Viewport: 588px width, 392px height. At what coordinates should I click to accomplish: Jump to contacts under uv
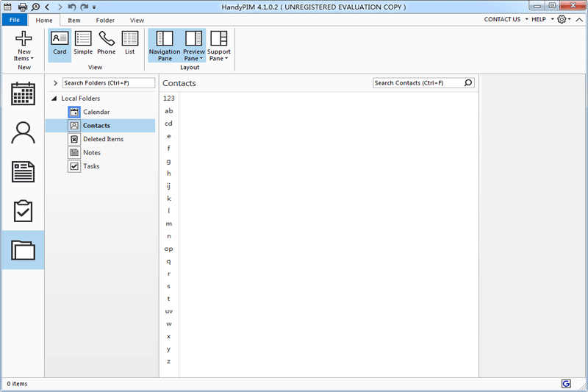[x=169, y=311]
